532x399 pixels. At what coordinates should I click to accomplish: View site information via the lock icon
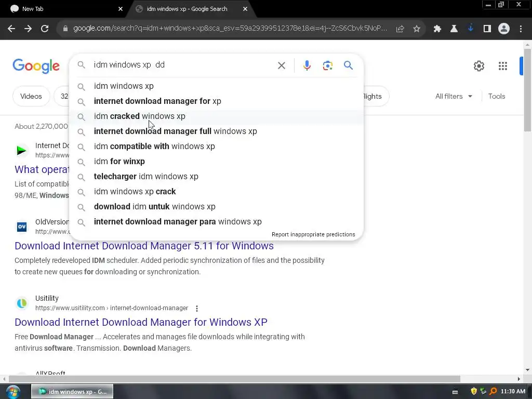pos(65,29)
